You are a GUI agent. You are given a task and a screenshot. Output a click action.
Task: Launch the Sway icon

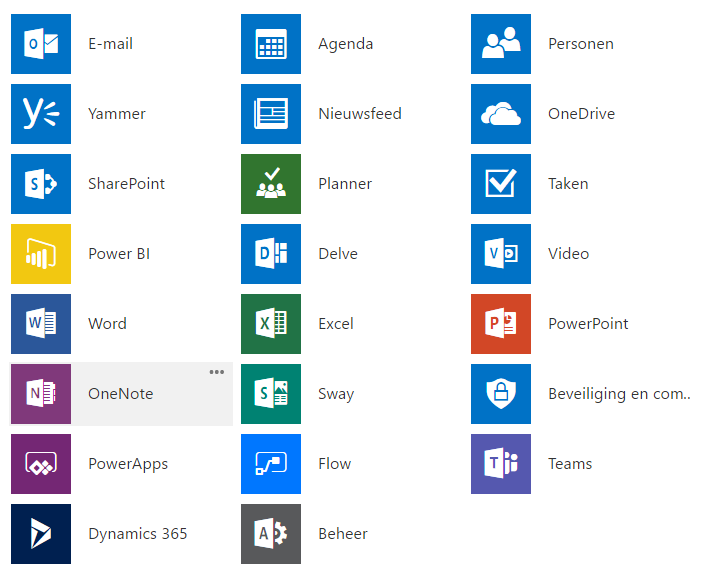(271, 394)
